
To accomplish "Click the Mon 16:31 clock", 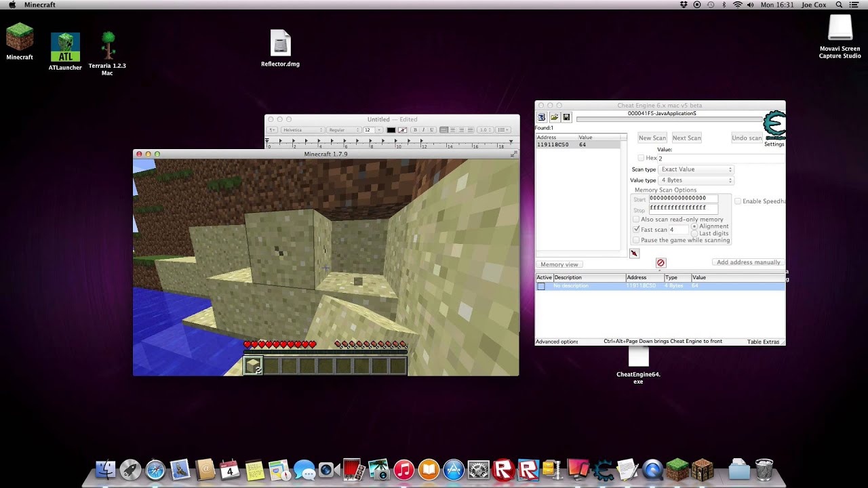I will point(777,5).
